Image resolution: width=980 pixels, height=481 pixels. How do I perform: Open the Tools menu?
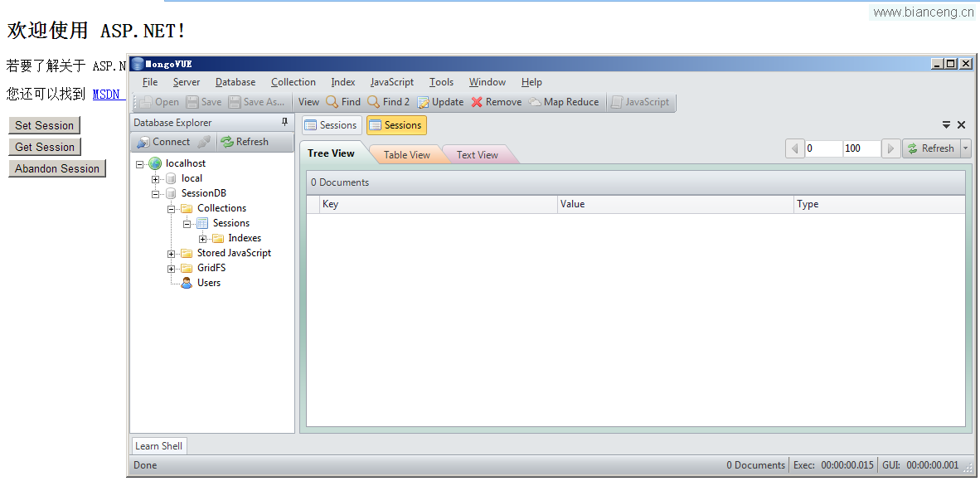pyautogui.click(x=441, y=82)
